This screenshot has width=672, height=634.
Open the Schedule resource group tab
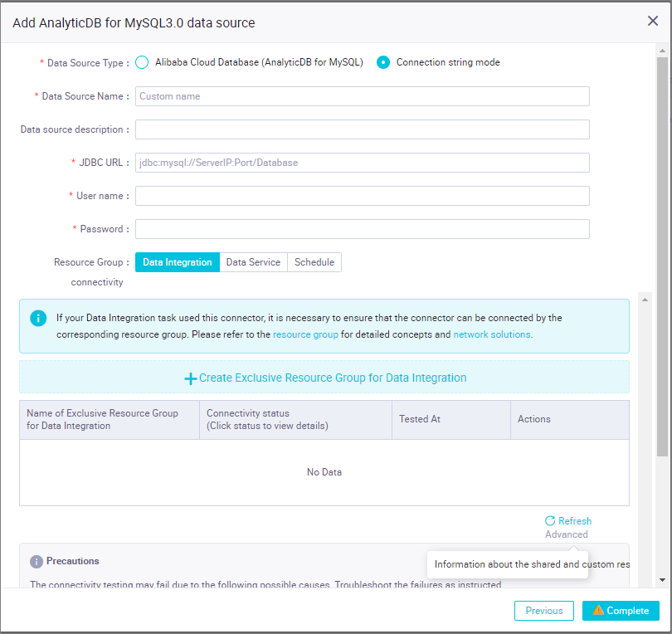pyautogui.click(x=314, y=262)
